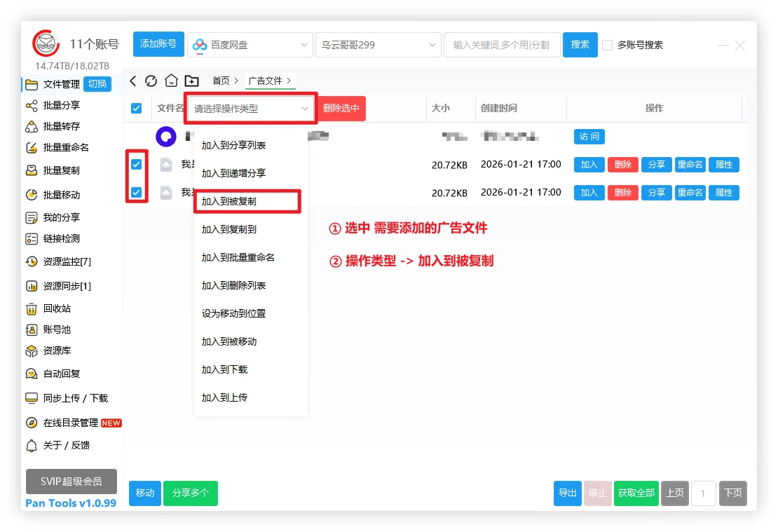Collapse the 请选择操作类型 dropdown
Viewport: 778px width, 532px height.
252,109
